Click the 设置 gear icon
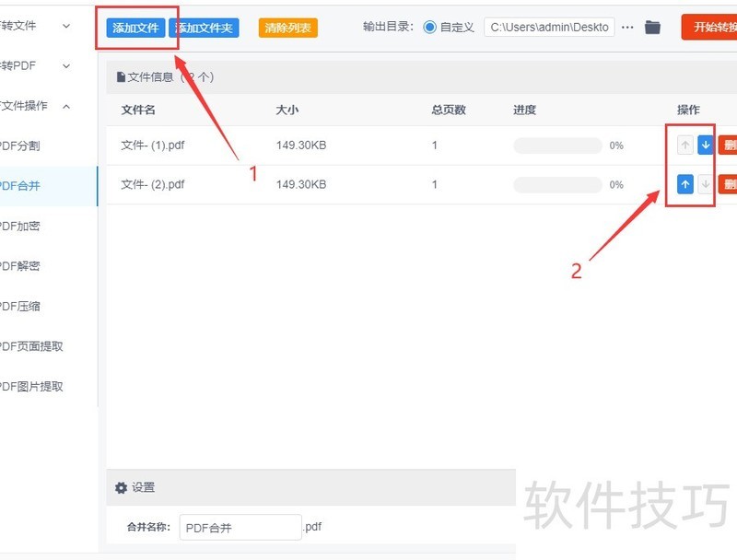 click(x=121, y=487)
